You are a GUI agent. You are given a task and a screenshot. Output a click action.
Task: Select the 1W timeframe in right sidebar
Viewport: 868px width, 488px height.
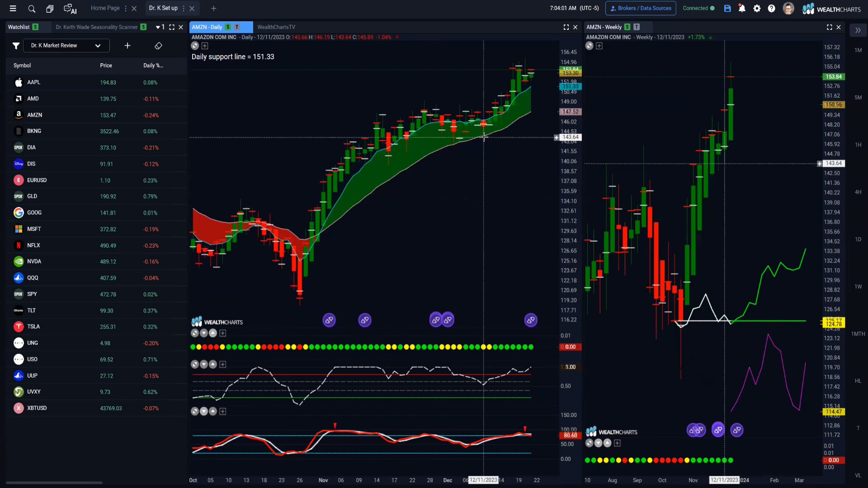(x=858, y=286)
